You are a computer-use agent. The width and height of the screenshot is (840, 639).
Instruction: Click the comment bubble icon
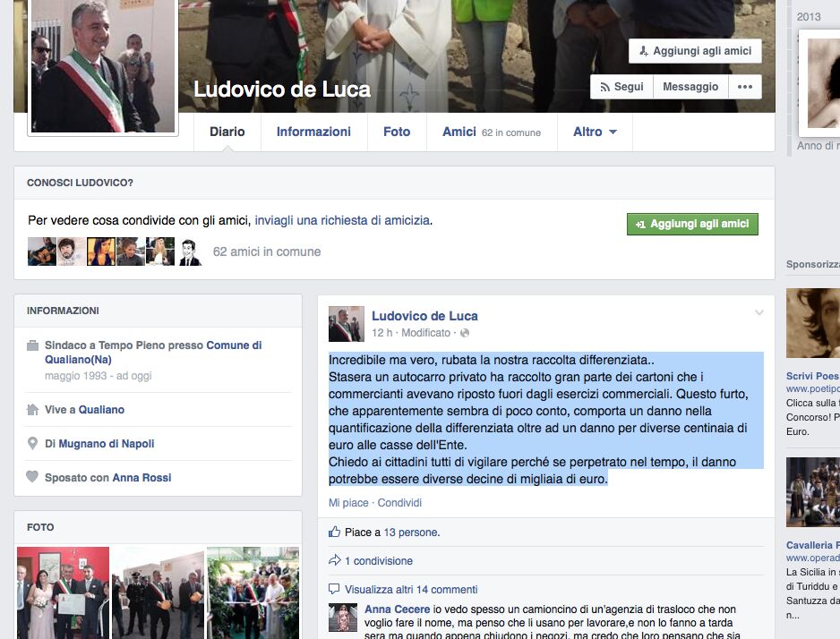(334, 589)
